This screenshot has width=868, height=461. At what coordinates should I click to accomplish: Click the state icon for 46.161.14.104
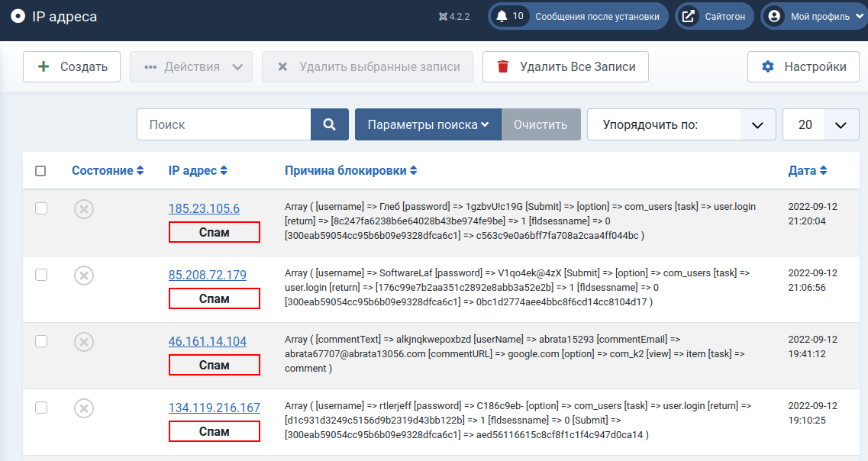(84, 342)
